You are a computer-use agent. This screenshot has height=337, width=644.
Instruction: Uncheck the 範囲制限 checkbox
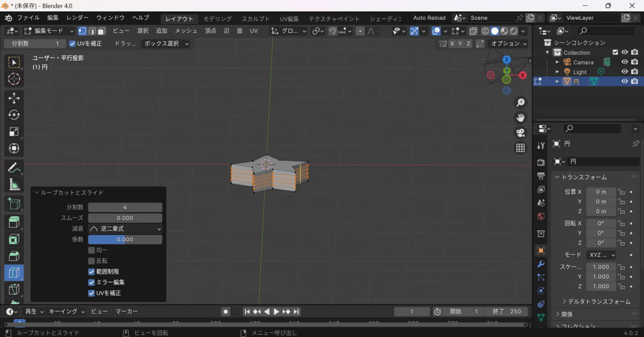(91, 272)
